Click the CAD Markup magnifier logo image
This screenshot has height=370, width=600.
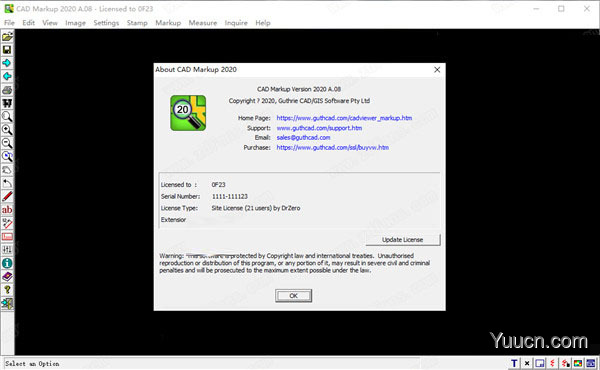tap(188, 113)
